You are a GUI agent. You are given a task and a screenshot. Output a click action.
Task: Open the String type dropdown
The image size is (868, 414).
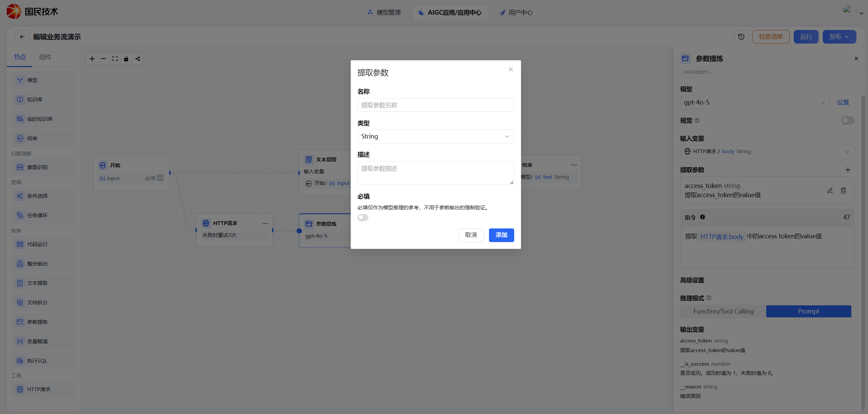pyautogui.click(x=435, y=136)
